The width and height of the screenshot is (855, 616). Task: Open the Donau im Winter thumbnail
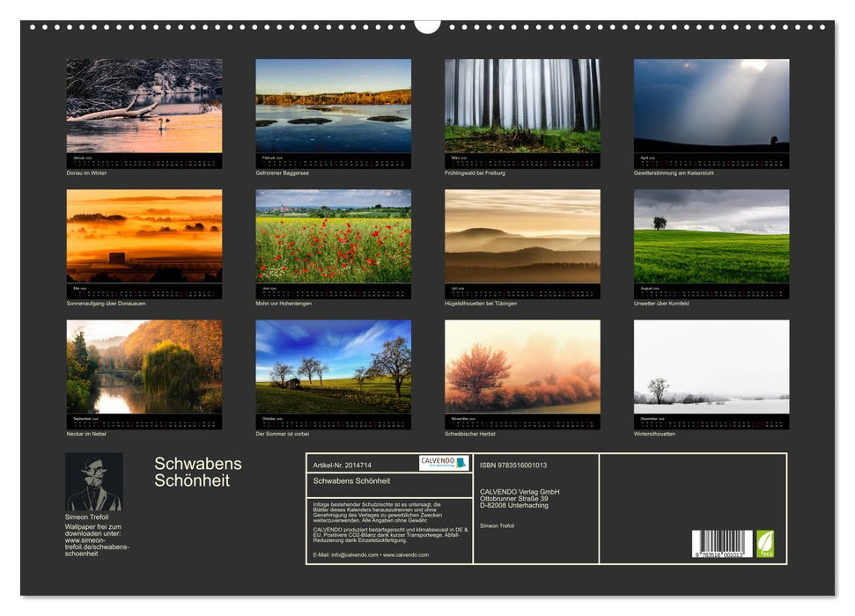pyautogui.click(x=144, y=106)
